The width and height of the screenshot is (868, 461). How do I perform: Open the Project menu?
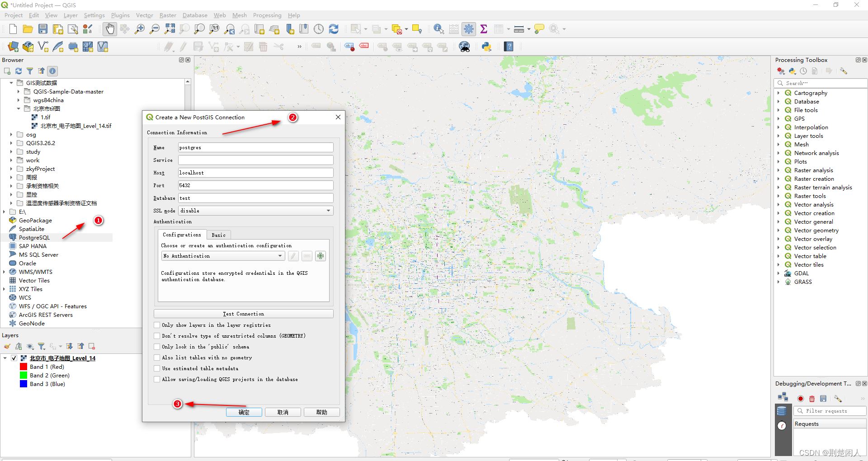(14, 15)
